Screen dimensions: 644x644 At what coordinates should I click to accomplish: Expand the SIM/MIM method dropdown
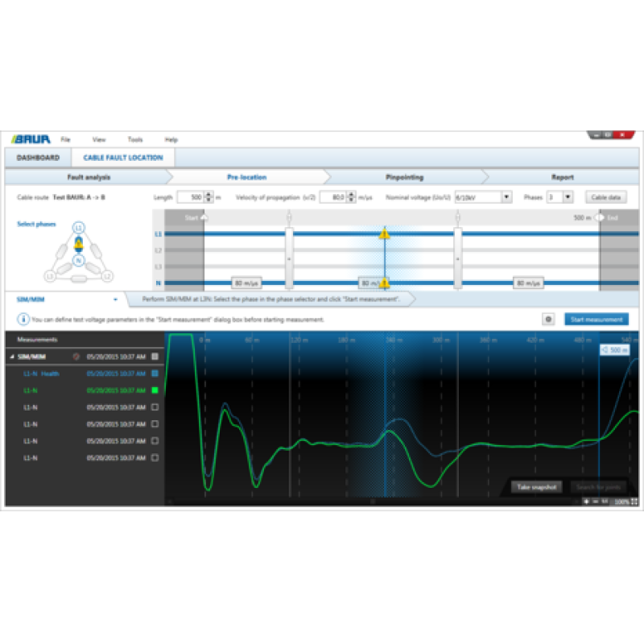click(115, 299)
